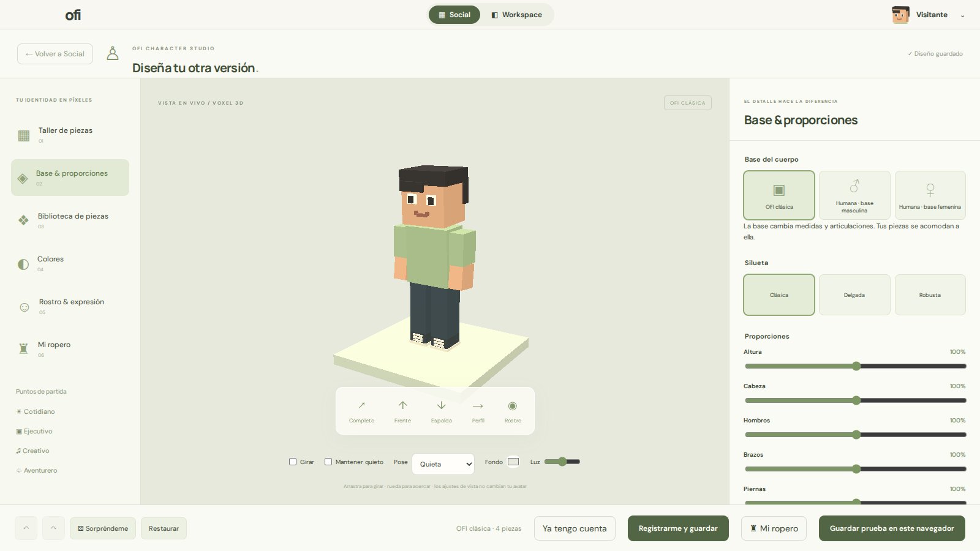Apply the Creativo starting point
Image resolution: width=980 pixels, height=551 pixels.
(x=32, y=451)
